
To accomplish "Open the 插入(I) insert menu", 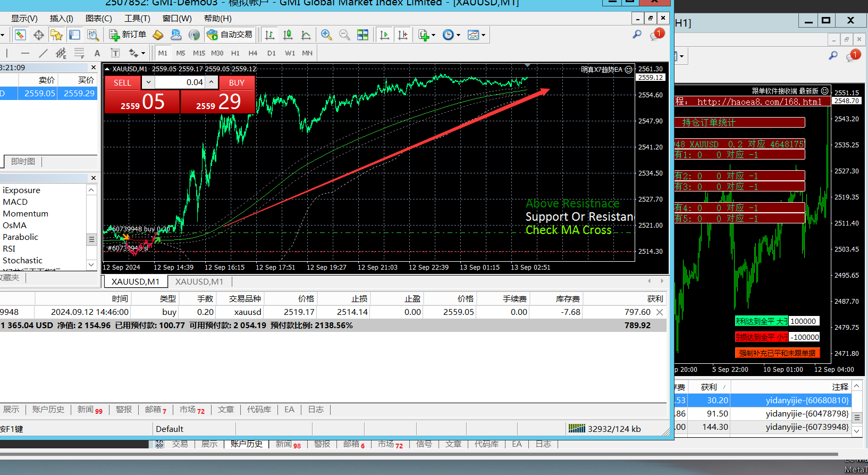I will click(x=62, y=19).
